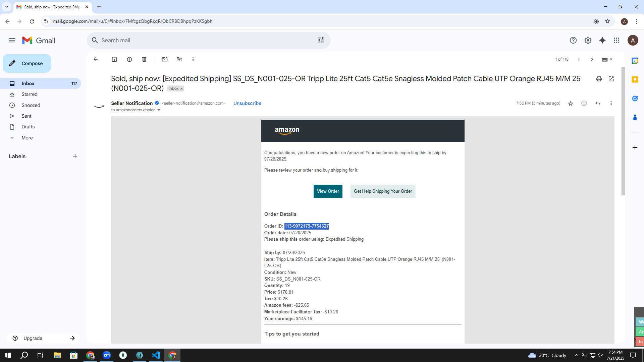Open Gemini sparkle assistant

point(602,41)
